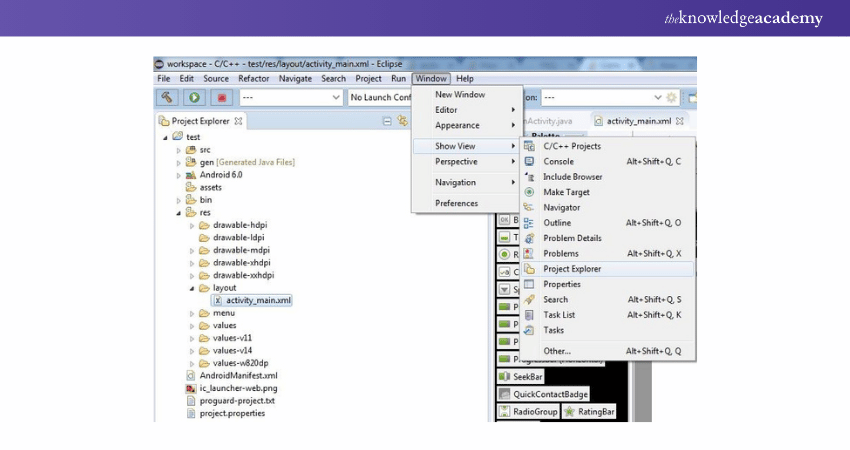
Task: Open the launch mode dropdown
Action: pyautogui.click(x=335, y=98)
